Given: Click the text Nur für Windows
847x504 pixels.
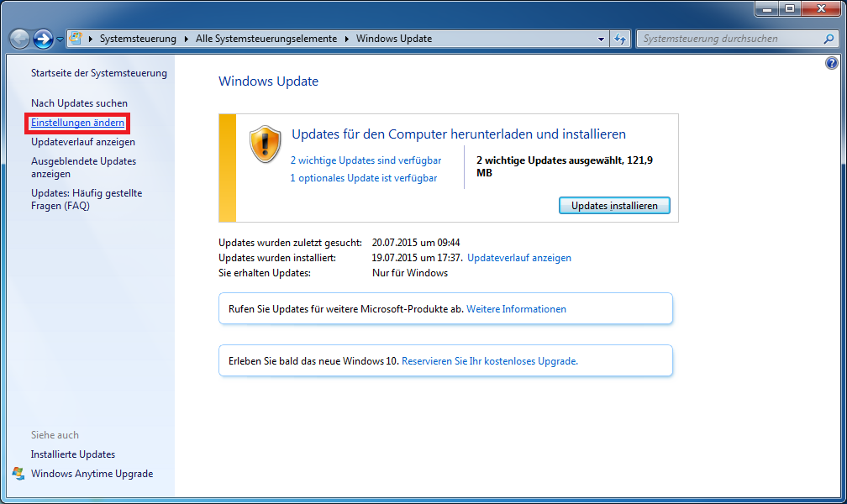Looking at the screenshot, I should pyautogui.click(x=410, y=273).
